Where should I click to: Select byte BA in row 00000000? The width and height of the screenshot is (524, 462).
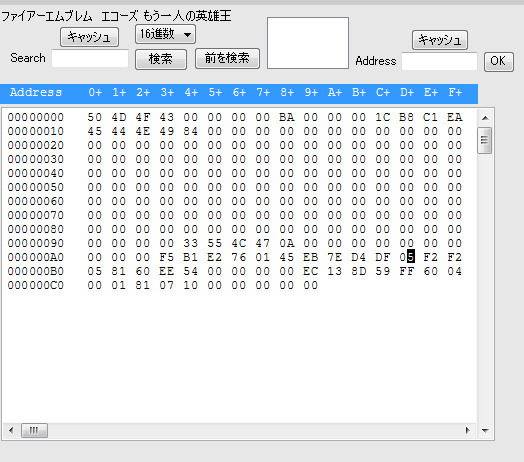tap(287, 117)
